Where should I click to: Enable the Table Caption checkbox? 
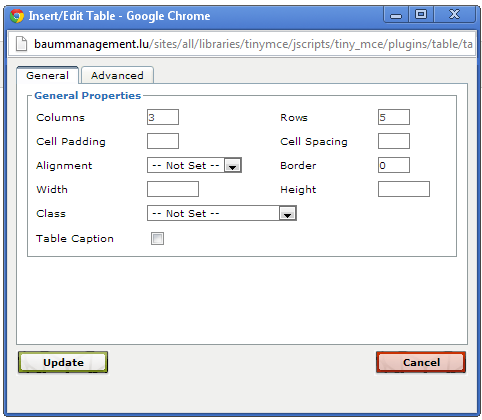(x=157, y=239)
